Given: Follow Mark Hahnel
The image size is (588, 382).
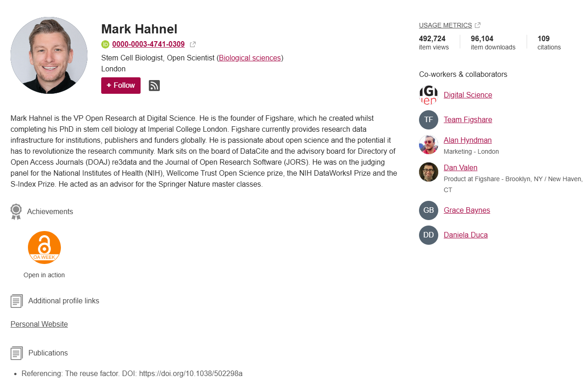Looking at the screenshot, I should pyautogui.click(x=121, y=86).
